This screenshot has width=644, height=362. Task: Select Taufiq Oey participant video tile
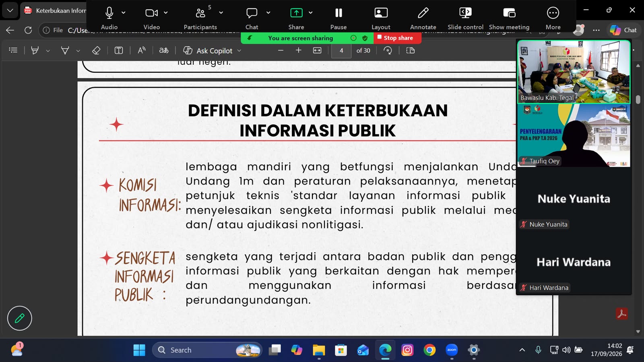pos(574,135)
